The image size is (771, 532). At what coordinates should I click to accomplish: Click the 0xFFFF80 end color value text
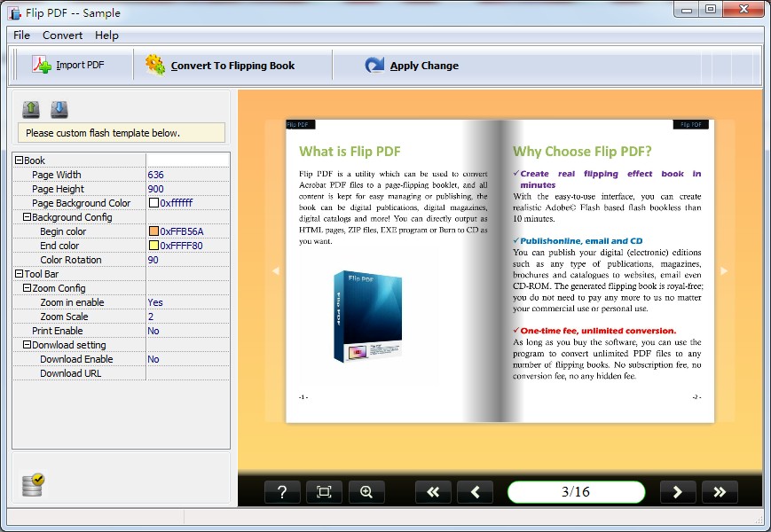(182, 246)
